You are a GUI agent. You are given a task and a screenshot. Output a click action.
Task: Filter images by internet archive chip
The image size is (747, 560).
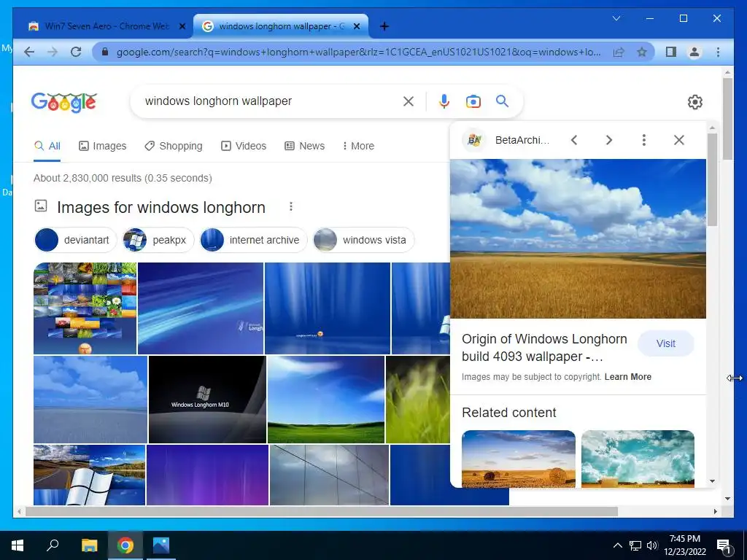click(x=253, y=240)
